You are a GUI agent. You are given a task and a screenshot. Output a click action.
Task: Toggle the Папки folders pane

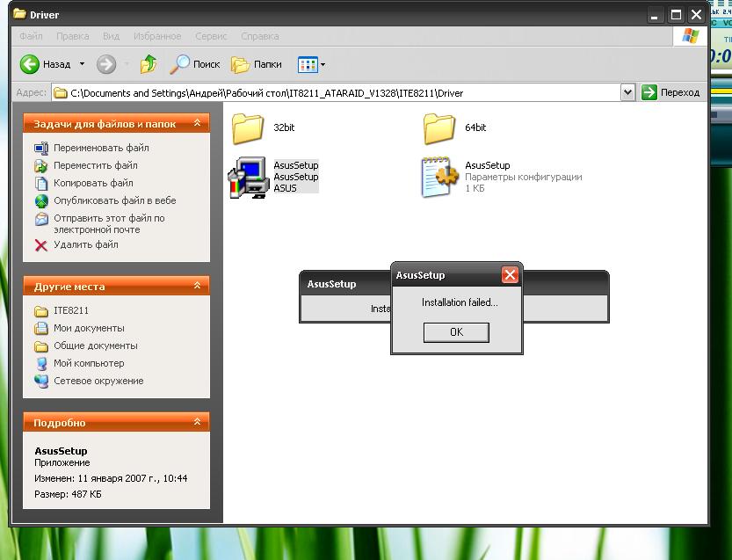[257, 64]
